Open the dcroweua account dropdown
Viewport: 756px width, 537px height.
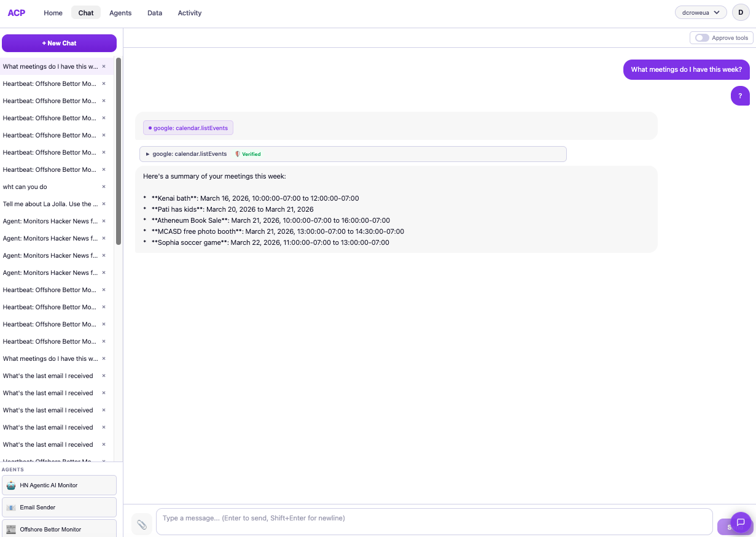point(701,12)
